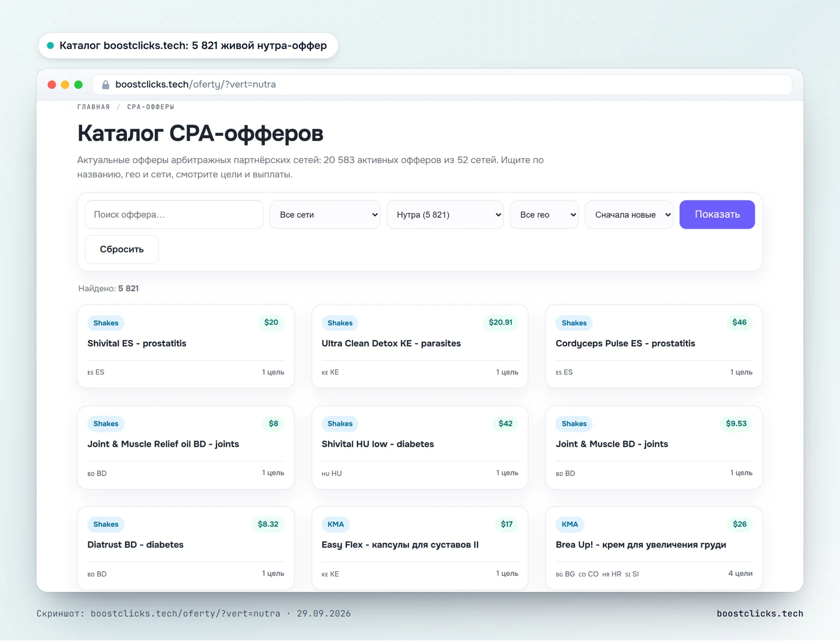Open the Shivital ES - prostatitis offer
The width and height of the screenshot is (840, 641).
point(137,343)
